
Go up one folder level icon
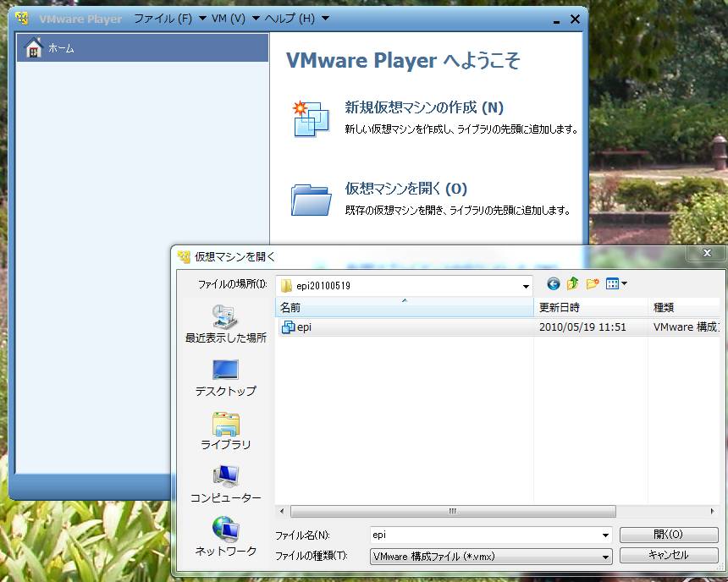coord(573,284)
